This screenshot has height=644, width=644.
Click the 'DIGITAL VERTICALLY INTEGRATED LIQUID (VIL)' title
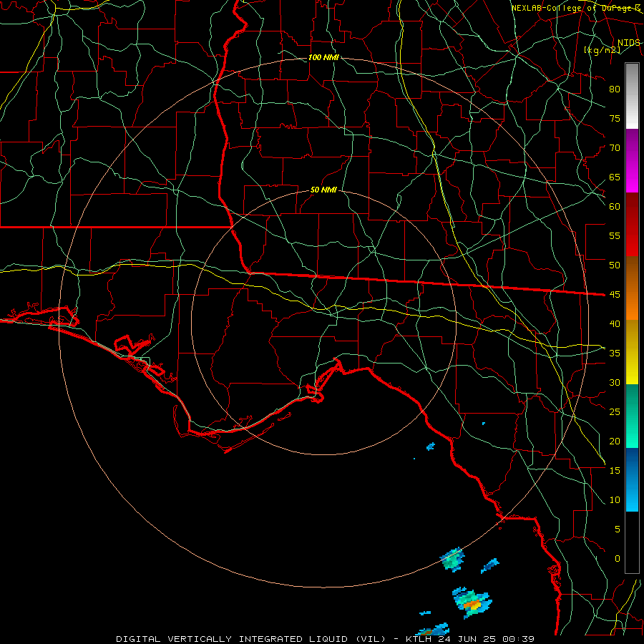tap(251, 639)
